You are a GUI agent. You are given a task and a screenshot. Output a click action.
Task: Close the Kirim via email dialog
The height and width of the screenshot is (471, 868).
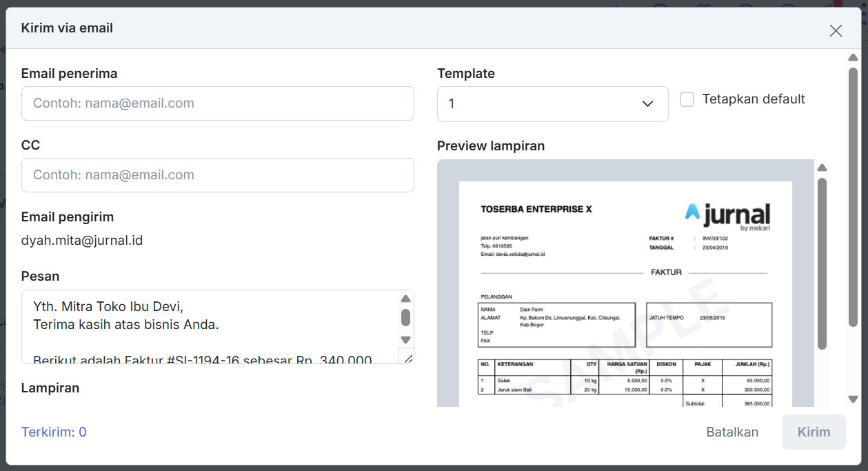click(x=836, y=30)
